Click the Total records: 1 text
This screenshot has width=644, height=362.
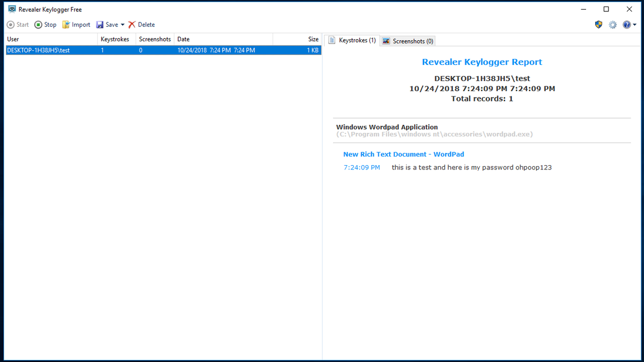pyautogui.click(x=482, y=99)
